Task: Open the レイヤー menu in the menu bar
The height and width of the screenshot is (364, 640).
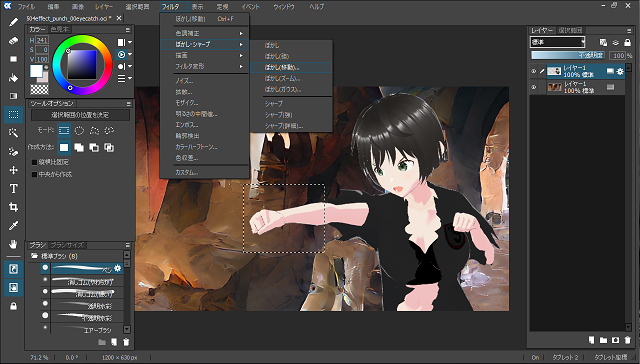Action: point(104,7)
